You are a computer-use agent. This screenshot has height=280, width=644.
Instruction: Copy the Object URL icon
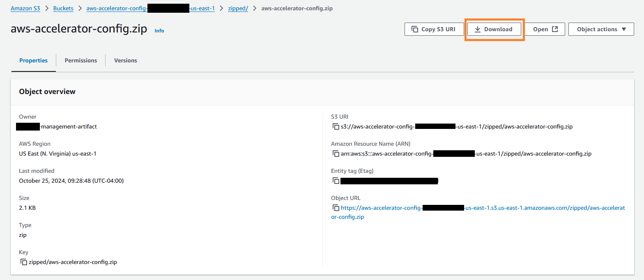point(336,208)
